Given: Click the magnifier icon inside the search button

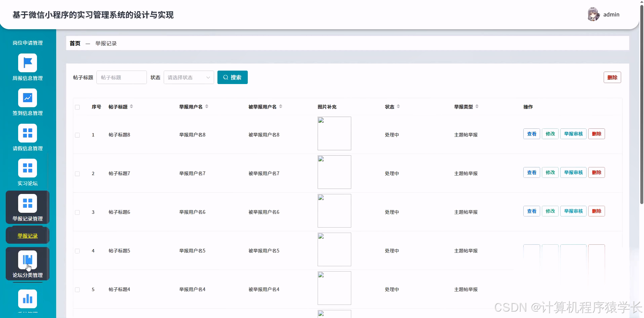Looking at the screenshot, I should click(x=226, y=77).
